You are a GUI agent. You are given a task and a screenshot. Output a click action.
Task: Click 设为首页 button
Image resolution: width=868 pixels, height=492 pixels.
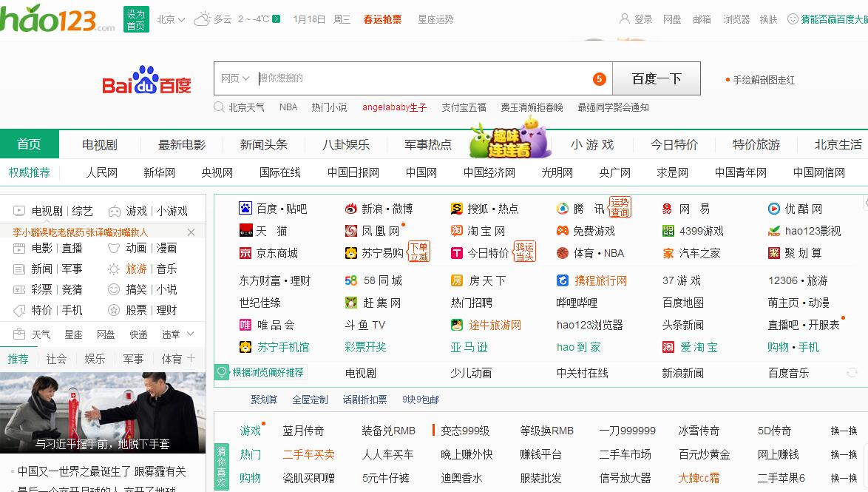(135, 19)
